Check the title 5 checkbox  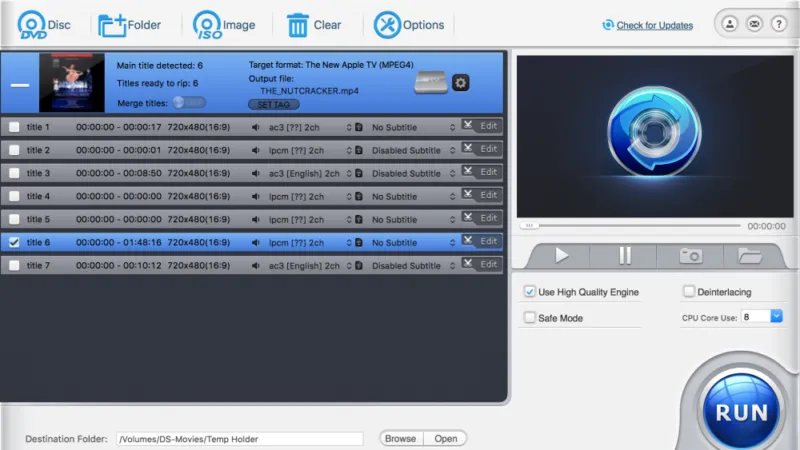click(14, 219)
